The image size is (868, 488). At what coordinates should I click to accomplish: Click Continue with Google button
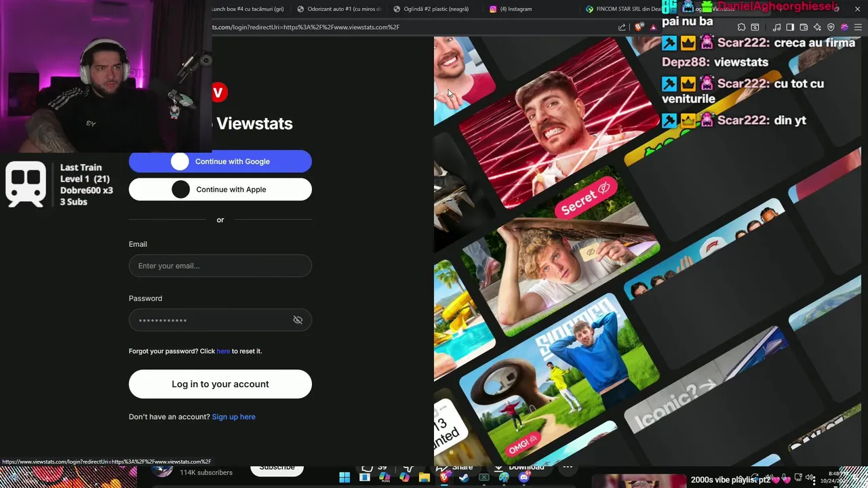[220, 161]
